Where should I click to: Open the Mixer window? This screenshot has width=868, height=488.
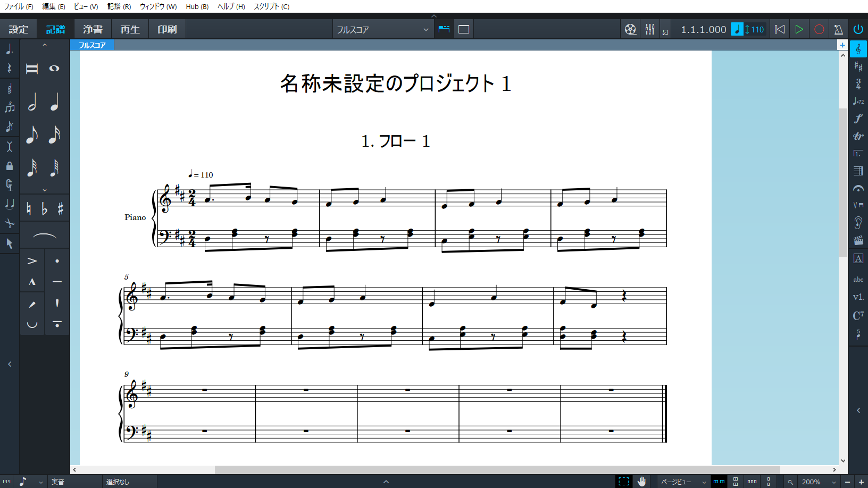(x=649, y=29)
